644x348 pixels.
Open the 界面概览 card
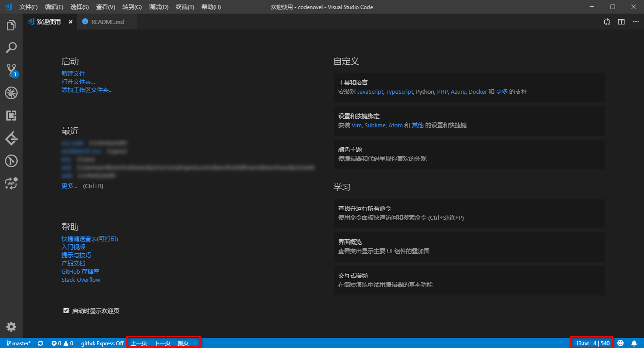coord(469,246)
